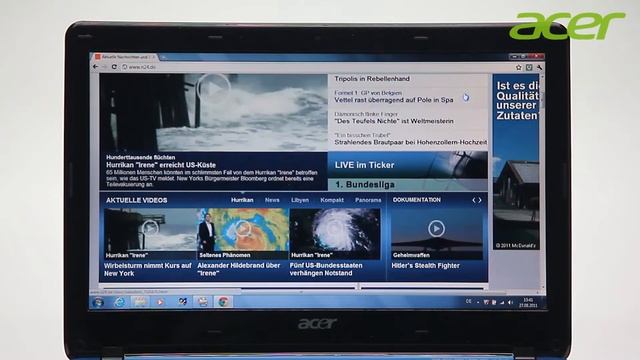The image size is (640, 360).
Task: Click Wirbelsturm nimmt Kurs auf New York title
Action: pos(147,269)
